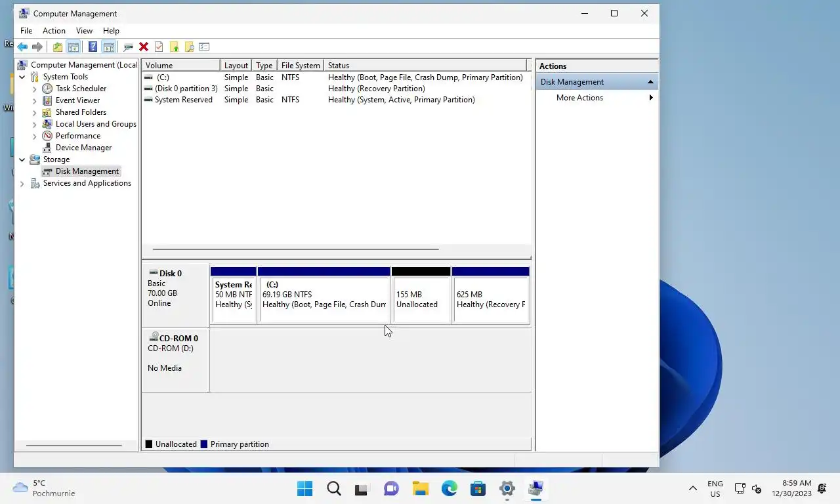Viewport: 840px width, 504px height.
Task: Expand Services and Applications node
Action: point(22,183)
